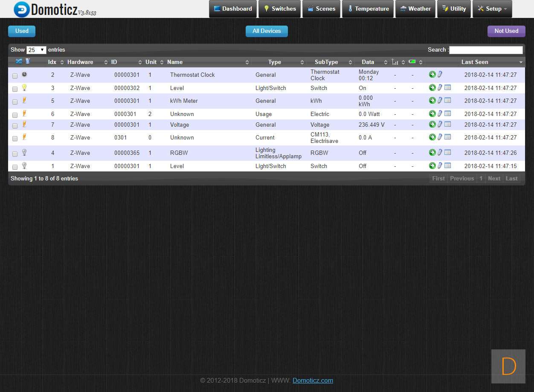Screen dimensions: 534x392
Task: Go to the Switches tab
Action: coord(279,9)
